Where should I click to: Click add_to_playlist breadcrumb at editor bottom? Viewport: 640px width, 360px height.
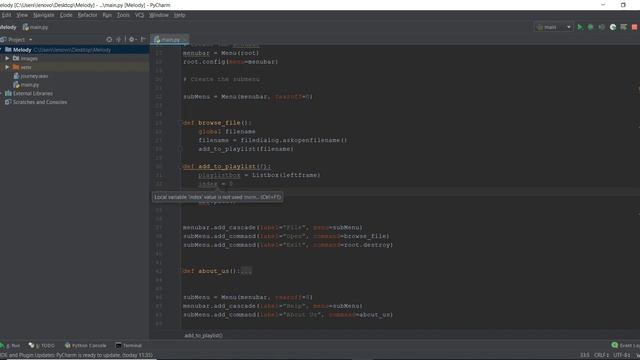tap(203, 336)
